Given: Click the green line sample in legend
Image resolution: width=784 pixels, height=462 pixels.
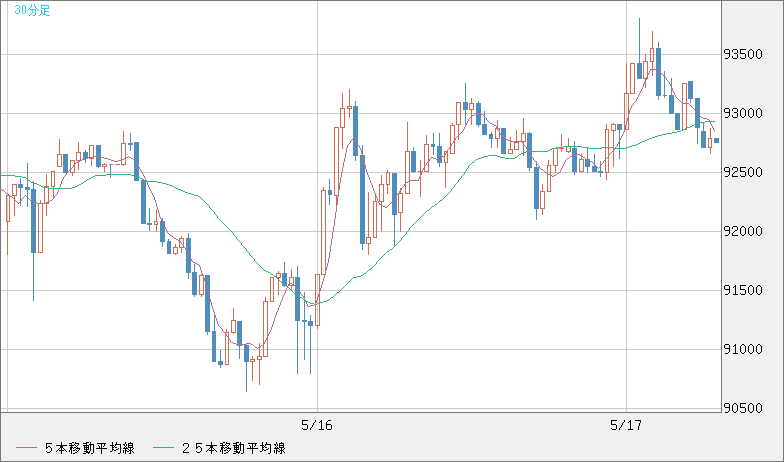Looking at the screenshot, I should point(164,448).
